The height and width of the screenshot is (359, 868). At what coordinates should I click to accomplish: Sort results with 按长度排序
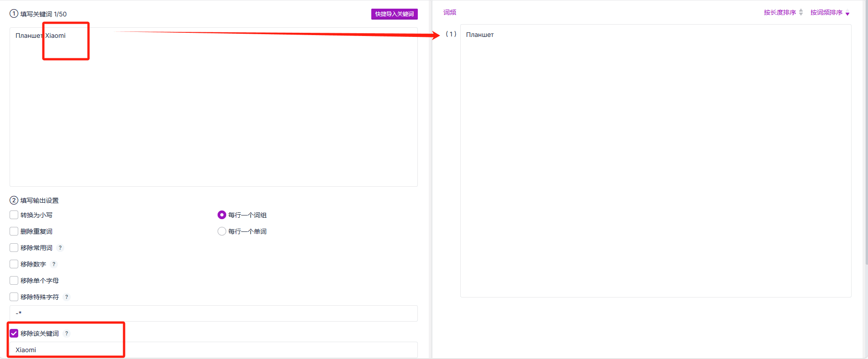780,12
